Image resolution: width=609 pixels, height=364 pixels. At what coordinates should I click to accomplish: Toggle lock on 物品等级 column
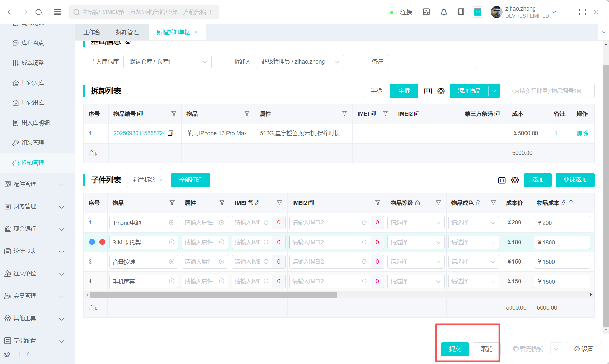click(418, 203)
